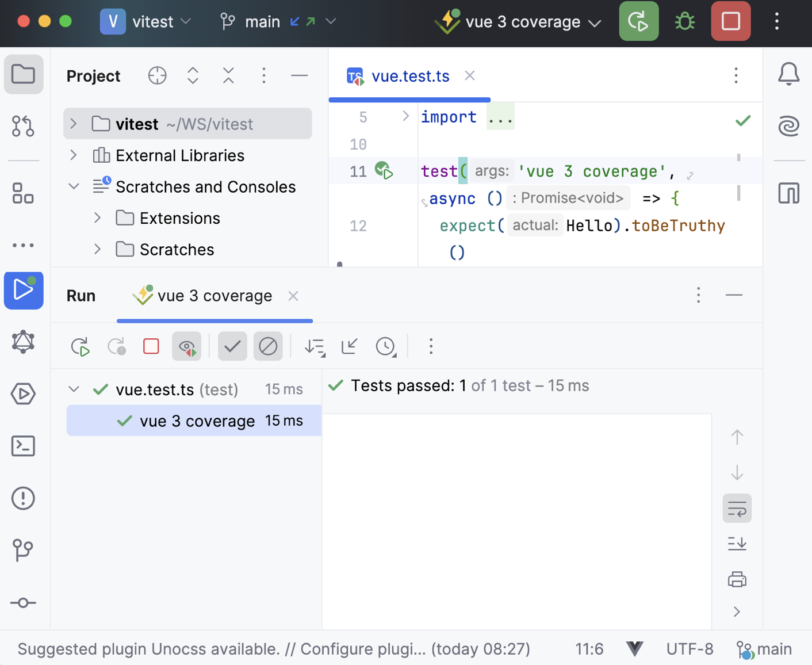Expand the vitest project root folder
The width and height of the screenshot is (812, 665).
(x=74, y=124)
